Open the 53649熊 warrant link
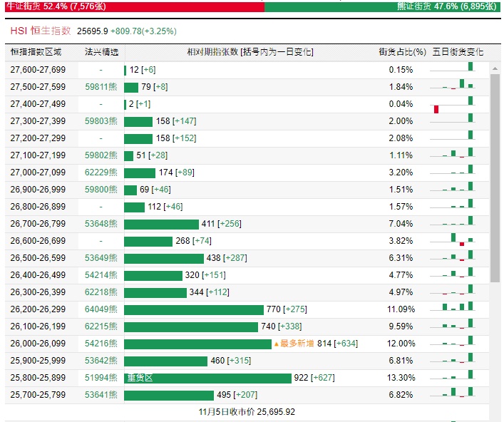 coord(101,258)
